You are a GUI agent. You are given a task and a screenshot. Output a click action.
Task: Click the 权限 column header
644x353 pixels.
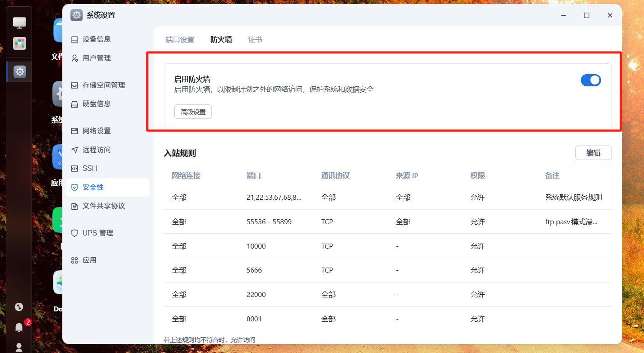[478, 176]
